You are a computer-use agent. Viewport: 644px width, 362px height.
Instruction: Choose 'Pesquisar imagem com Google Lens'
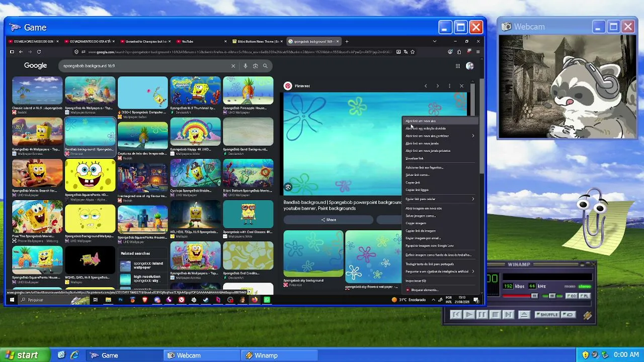tap(440, 246)
